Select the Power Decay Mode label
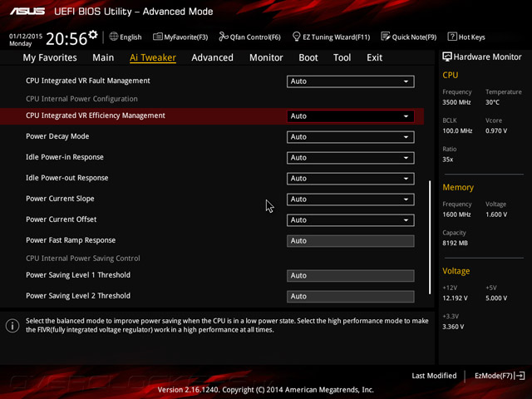This screenshot has width=532, height=399. [57, 136]
